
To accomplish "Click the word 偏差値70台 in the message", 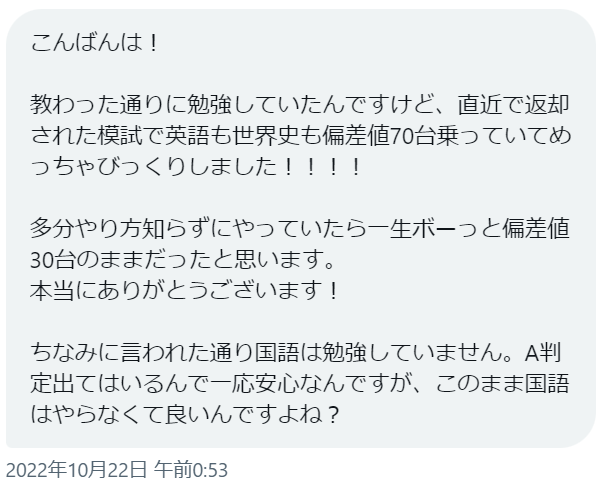I will tap(378, 136).
